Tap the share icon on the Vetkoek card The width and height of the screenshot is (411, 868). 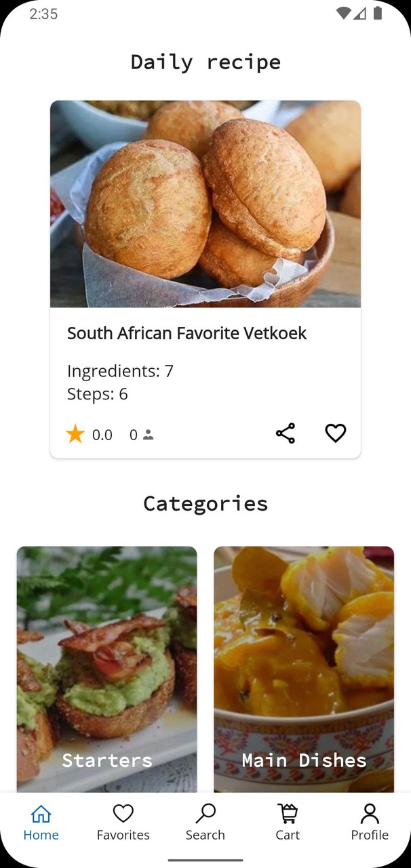(x=285, y=433)
